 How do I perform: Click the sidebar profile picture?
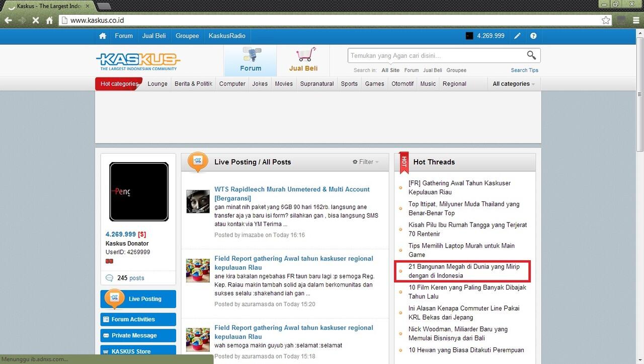(x=138, y=192)
